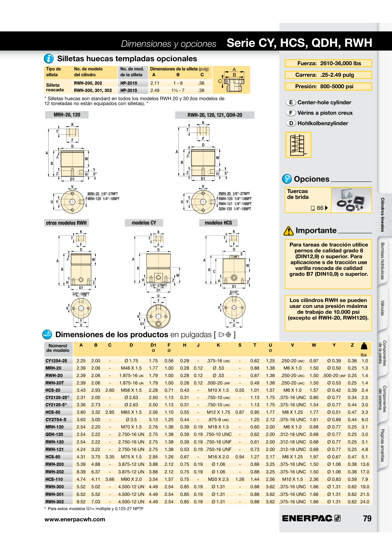Screen dimensions: 392x555
Task: Click the ENERPAC brand wordmark
Action: click(x=307, y=518)
